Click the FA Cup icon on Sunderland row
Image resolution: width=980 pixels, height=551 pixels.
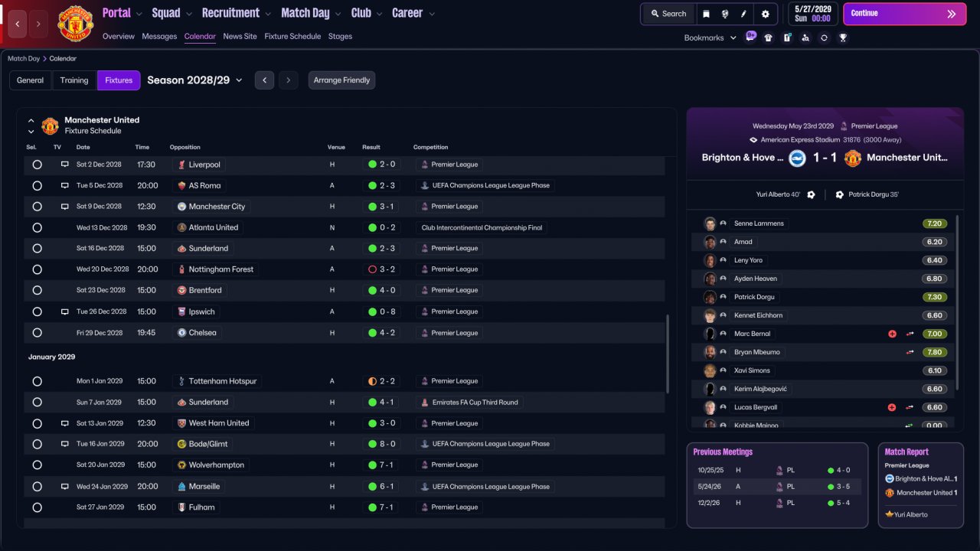pyautogui.click(x=425, y=402)
